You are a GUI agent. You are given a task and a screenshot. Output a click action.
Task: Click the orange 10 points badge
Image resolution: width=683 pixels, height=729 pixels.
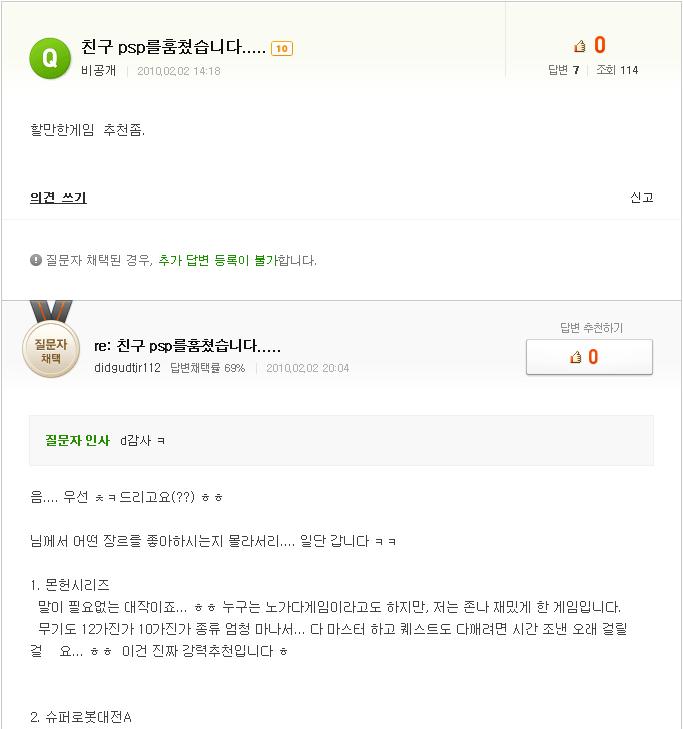[x=282, y=48]
